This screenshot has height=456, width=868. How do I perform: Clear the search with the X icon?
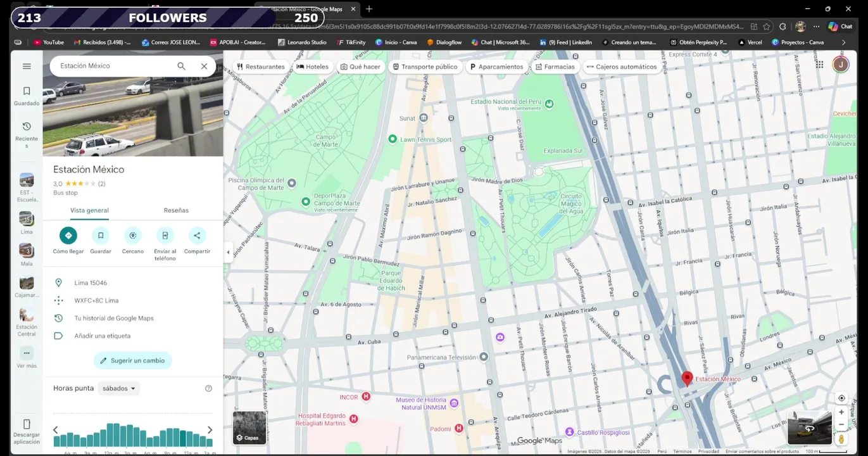point(204,66)
